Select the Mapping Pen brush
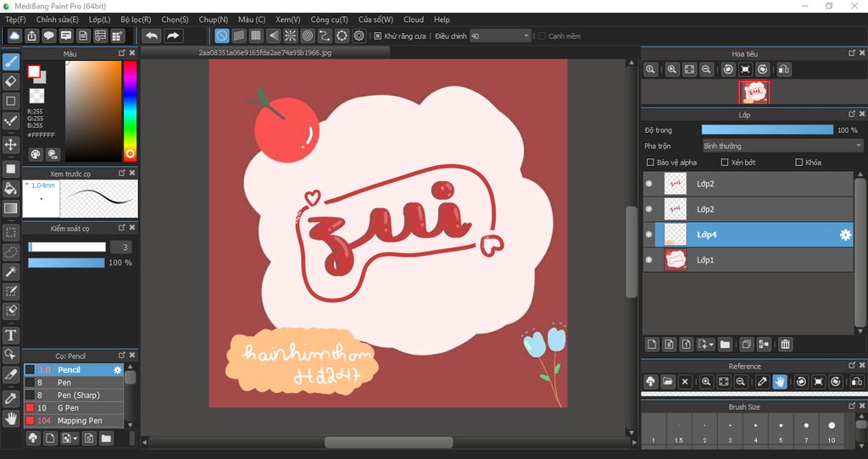This screenshot has width=868, height=459. 80,420
